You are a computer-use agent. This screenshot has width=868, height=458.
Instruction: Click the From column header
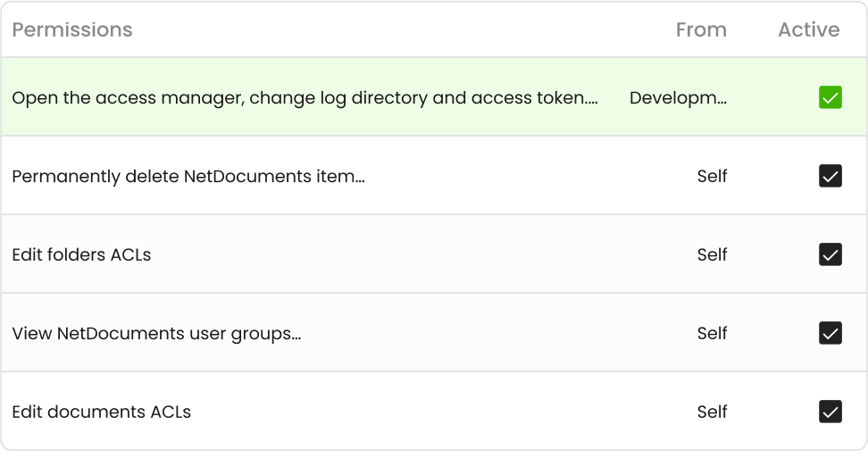pyautogui.click(x=701, y=29)
